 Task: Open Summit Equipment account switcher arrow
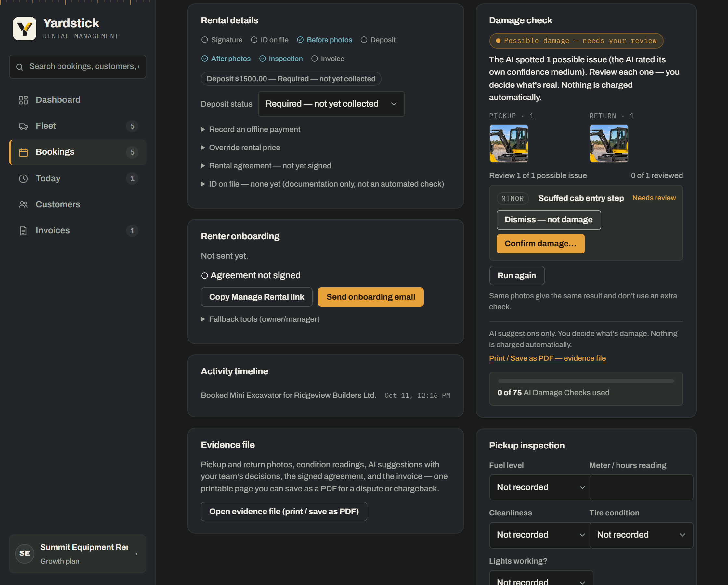pos(136,554)
